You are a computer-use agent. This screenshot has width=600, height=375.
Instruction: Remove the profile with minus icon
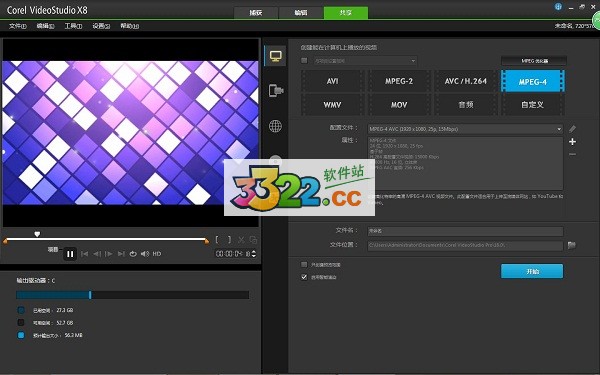pos(572,154)
